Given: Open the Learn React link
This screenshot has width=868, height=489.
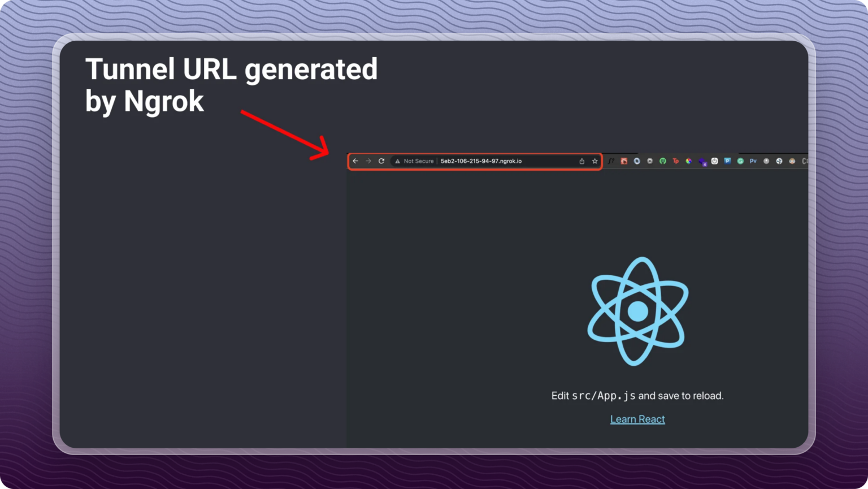Looking at the screenshot, I should click(x=637, y=419).
